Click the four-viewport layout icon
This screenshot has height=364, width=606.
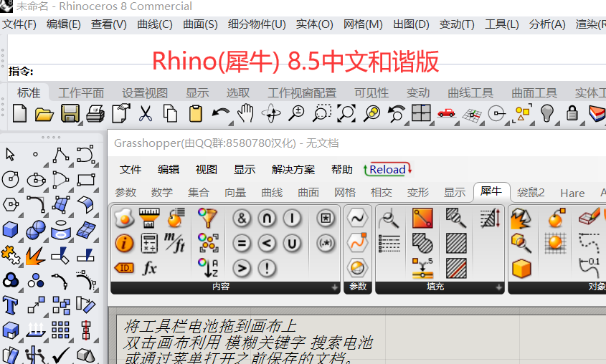click(421, 114)
